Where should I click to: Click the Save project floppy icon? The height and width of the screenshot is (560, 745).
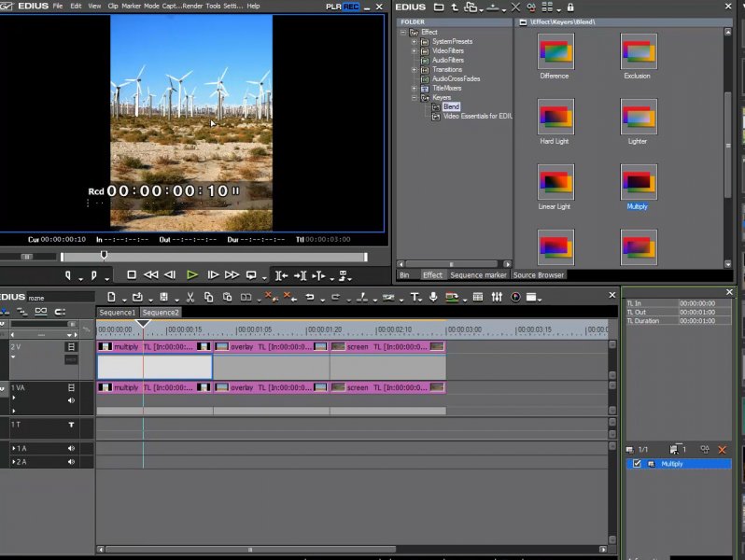tap(163, 298)
